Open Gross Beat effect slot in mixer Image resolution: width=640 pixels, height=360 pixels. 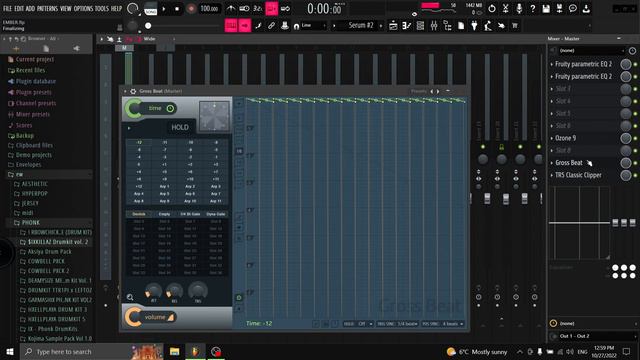point(569,163)
